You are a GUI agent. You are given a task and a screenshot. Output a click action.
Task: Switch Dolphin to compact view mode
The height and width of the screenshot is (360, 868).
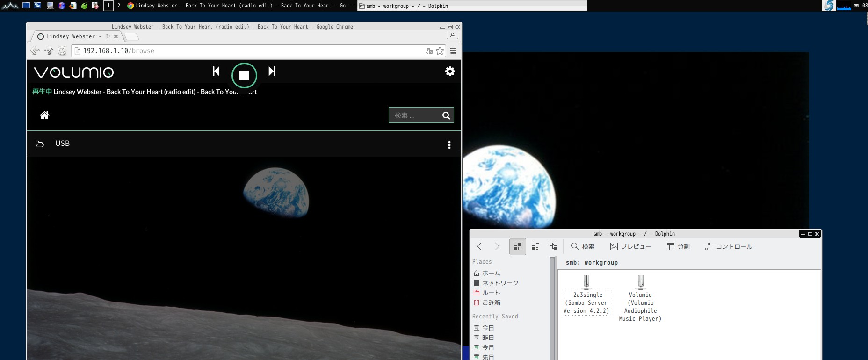pyautogui.click(x=535, y=246)
